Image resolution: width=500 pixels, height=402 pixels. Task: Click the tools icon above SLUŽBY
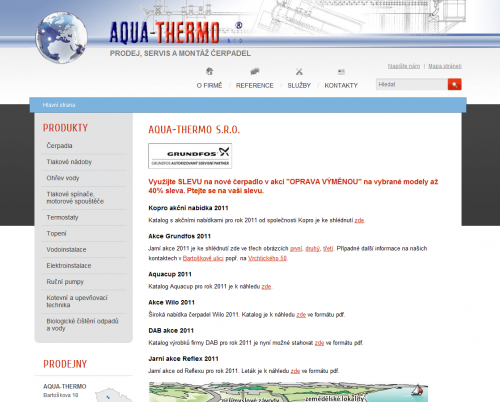click(x=299, y=71)
